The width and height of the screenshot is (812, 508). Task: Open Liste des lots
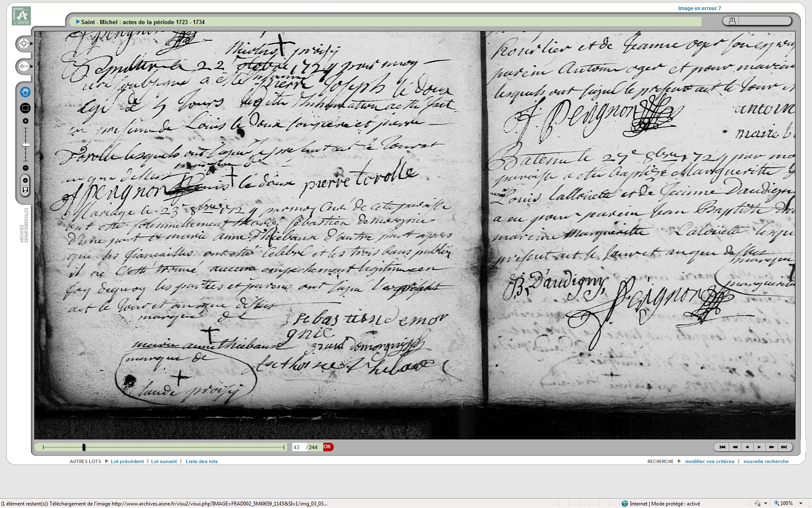pyautogui.click(x=201, y=461)
